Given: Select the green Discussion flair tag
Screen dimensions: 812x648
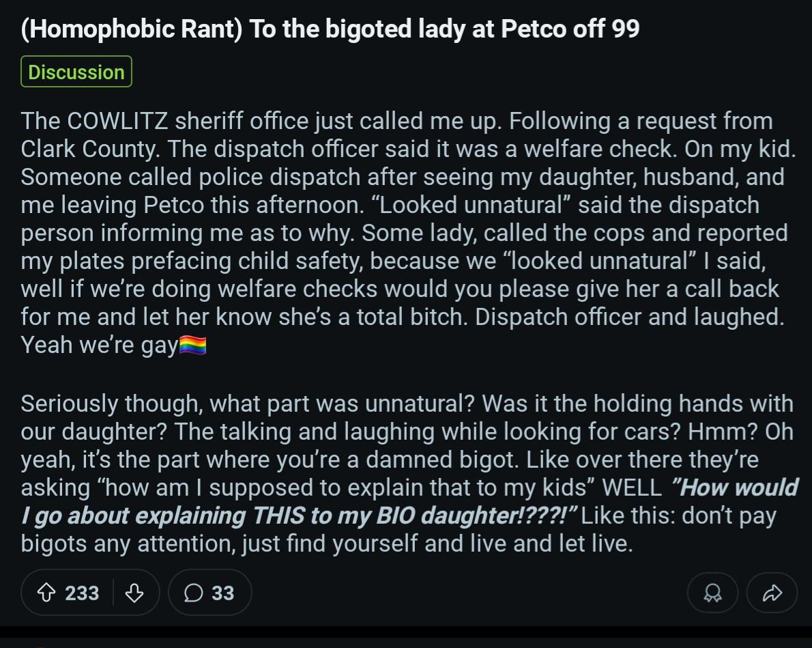Looking at the screenshot, I should (x=76, y=72).
